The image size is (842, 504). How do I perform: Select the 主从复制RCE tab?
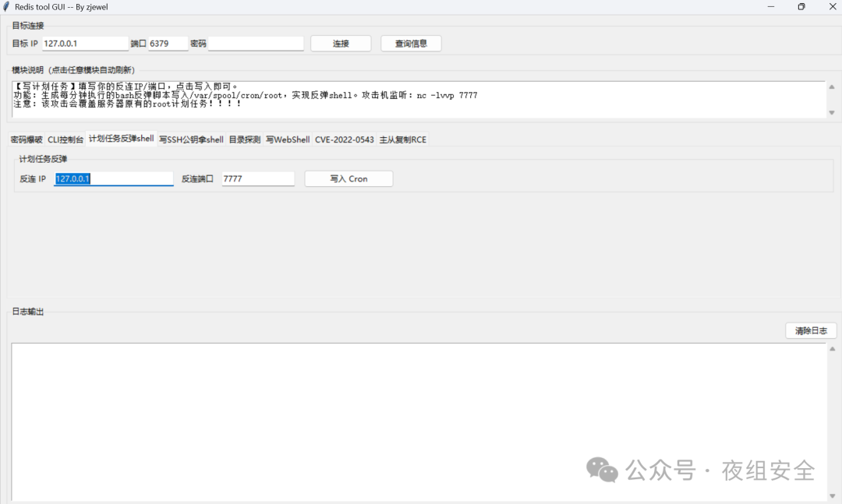click(x=402, y=140)
